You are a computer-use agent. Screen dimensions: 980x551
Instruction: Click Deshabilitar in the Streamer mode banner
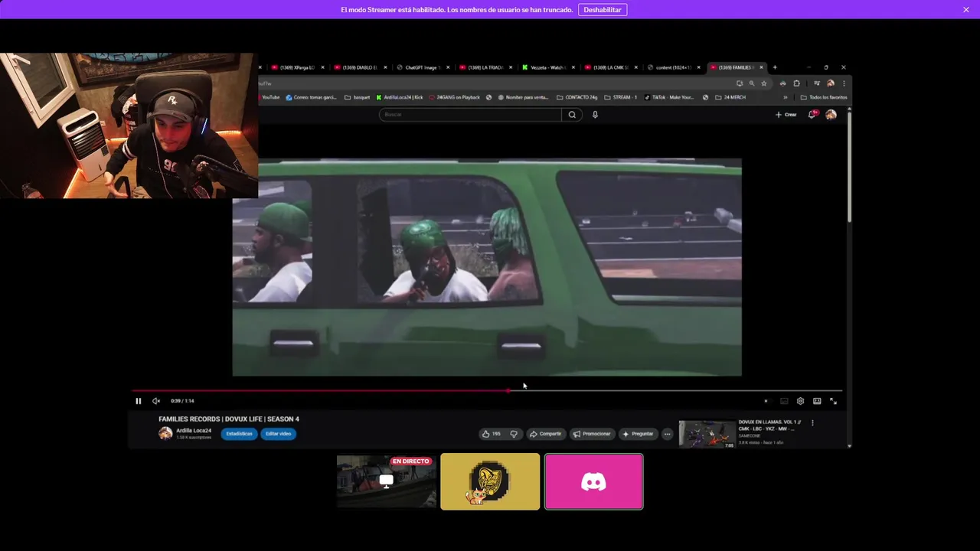[x=603, y=10]
